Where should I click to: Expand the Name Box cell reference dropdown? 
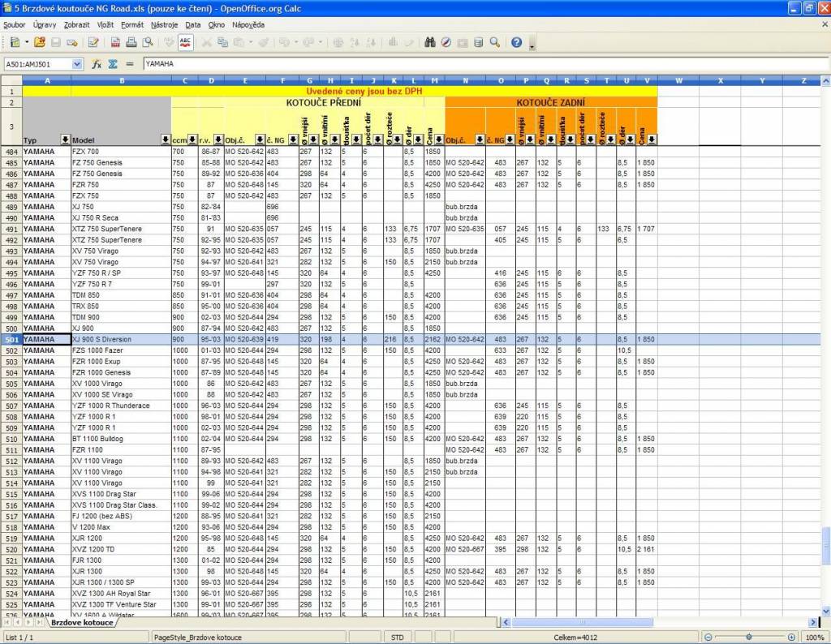point(77,63)
